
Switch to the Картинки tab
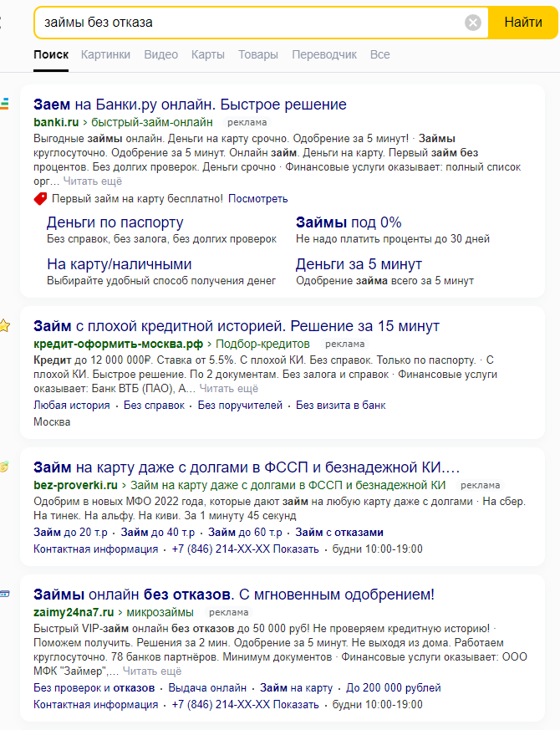pyautogui.click(x=105, y=54)
